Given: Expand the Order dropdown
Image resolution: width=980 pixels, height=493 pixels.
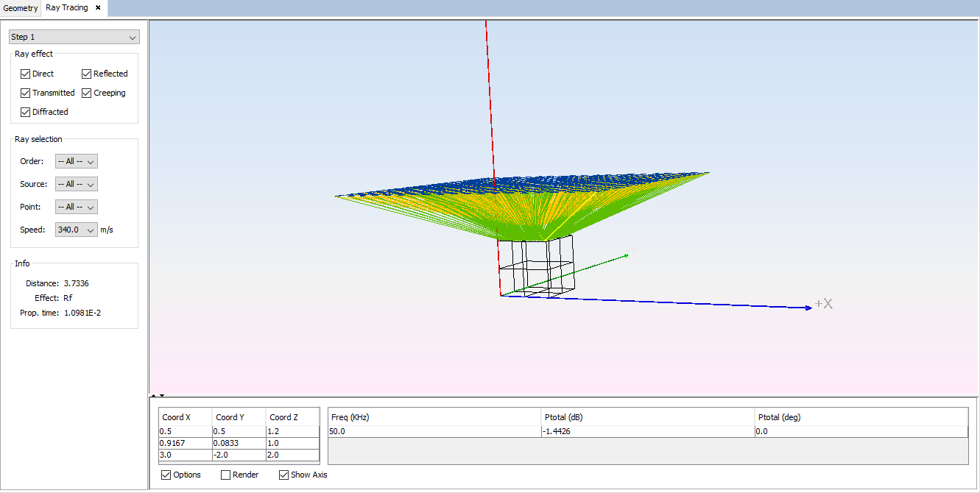Looking at the screenshot, I should (x=77, y=161).
